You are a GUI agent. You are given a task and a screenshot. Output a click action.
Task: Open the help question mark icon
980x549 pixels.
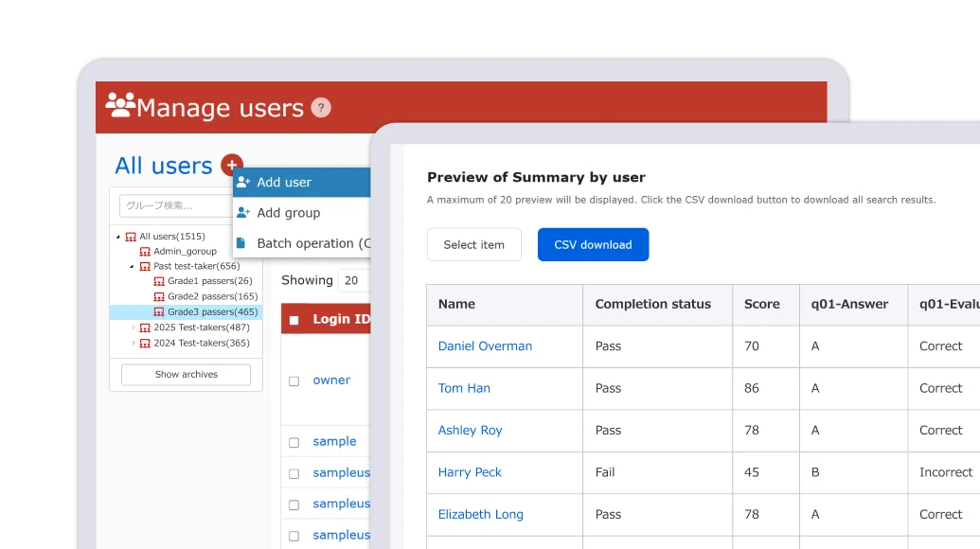tap(322, 108)
